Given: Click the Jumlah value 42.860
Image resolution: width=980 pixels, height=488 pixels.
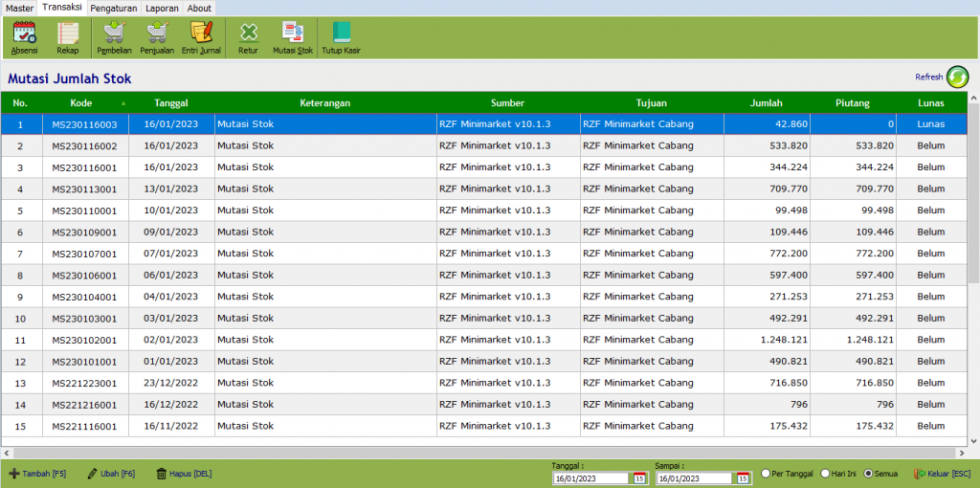Looking at the screenshot, I should (x=791, y=124).
